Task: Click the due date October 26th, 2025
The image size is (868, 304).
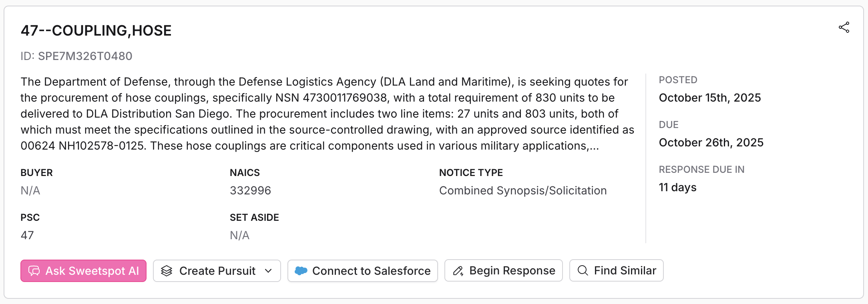Action: (x=711, y=142)
